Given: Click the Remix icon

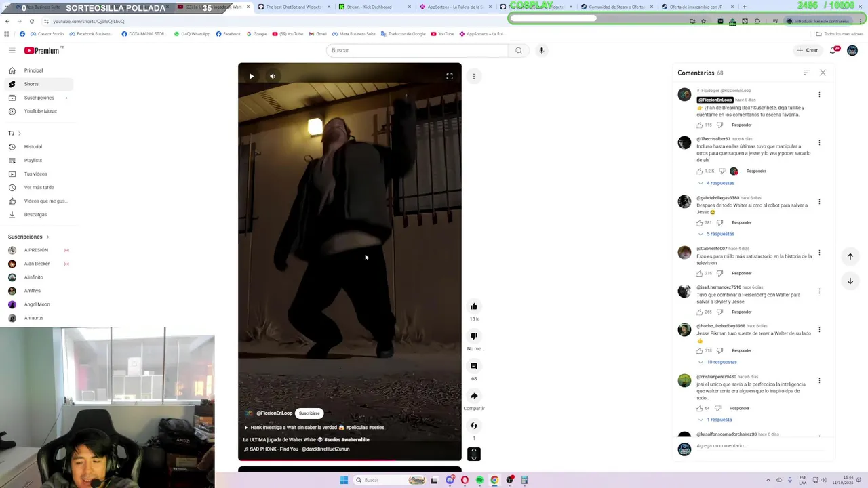Looking at the screenshot, I should coord(474,426).
